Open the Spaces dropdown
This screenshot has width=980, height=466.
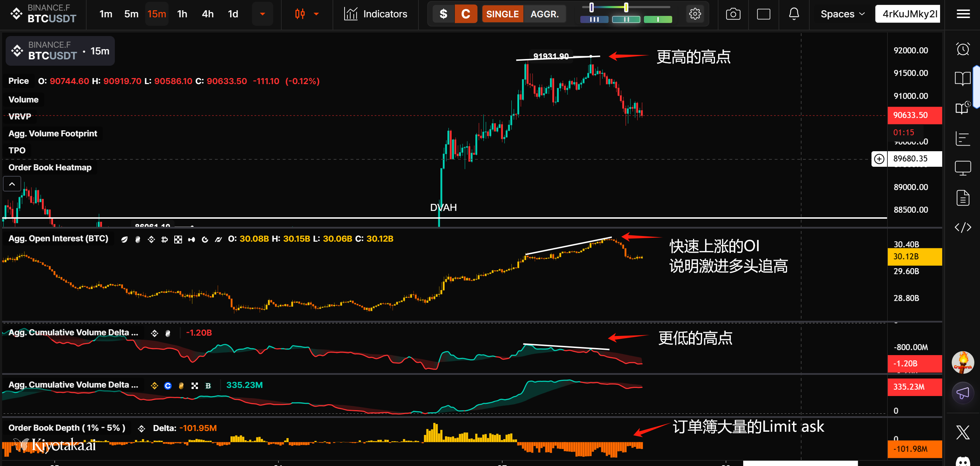[842, 14]
